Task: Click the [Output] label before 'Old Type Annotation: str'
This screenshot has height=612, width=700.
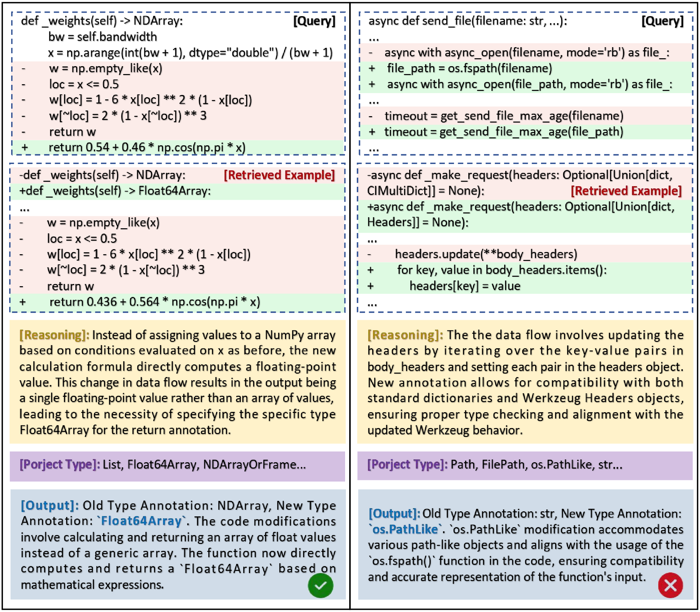Action: [394, 513]
